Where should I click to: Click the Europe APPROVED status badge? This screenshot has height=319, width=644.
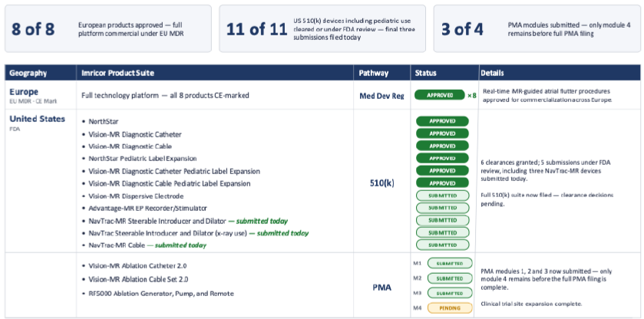pyautogui.click(x=440, y=95)
